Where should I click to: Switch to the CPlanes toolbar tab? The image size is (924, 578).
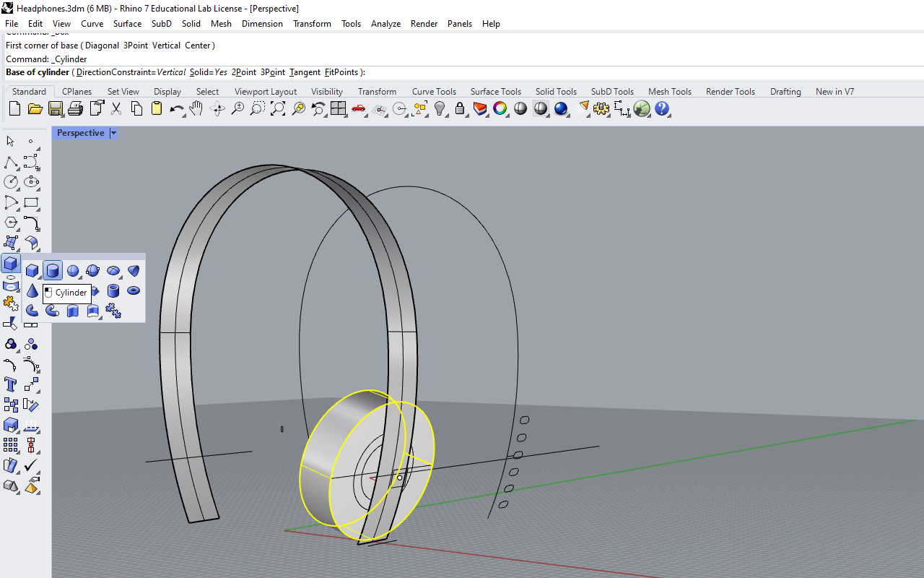pos(77,92)
